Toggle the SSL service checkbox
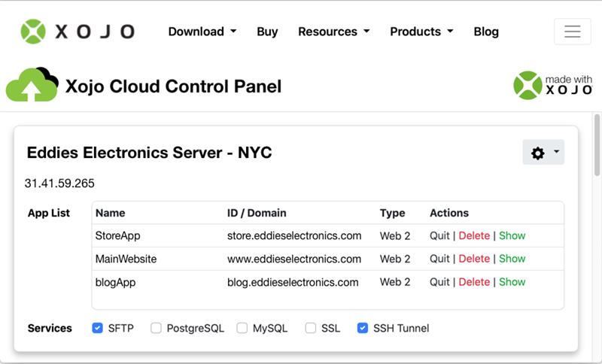 (x=311, y=328)
